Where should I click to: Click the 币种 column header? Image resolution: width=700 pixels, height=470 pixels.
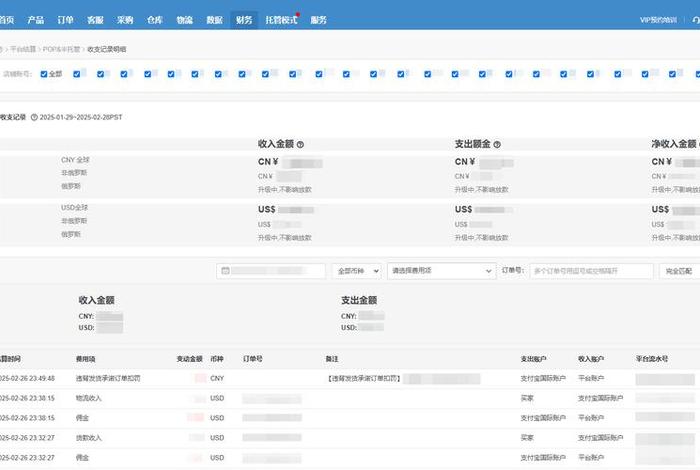tap(217, 359)
